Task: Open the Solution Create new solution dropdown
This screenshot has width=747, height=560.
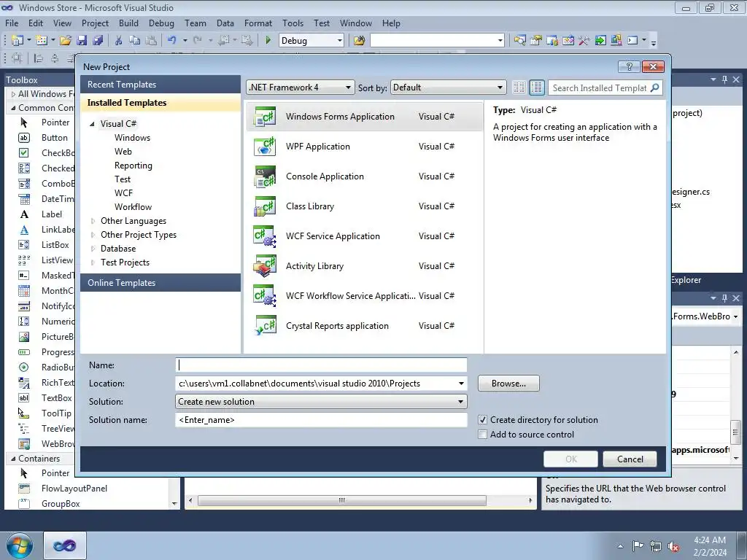Action: (x=321, y=402)
